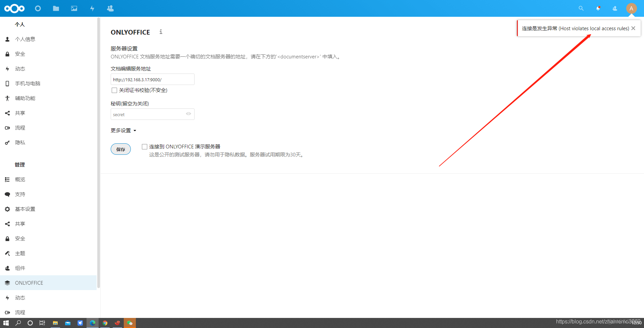Click the chat bubble icon next to '支持'
644x328 pixels.
tap(7, 194)
